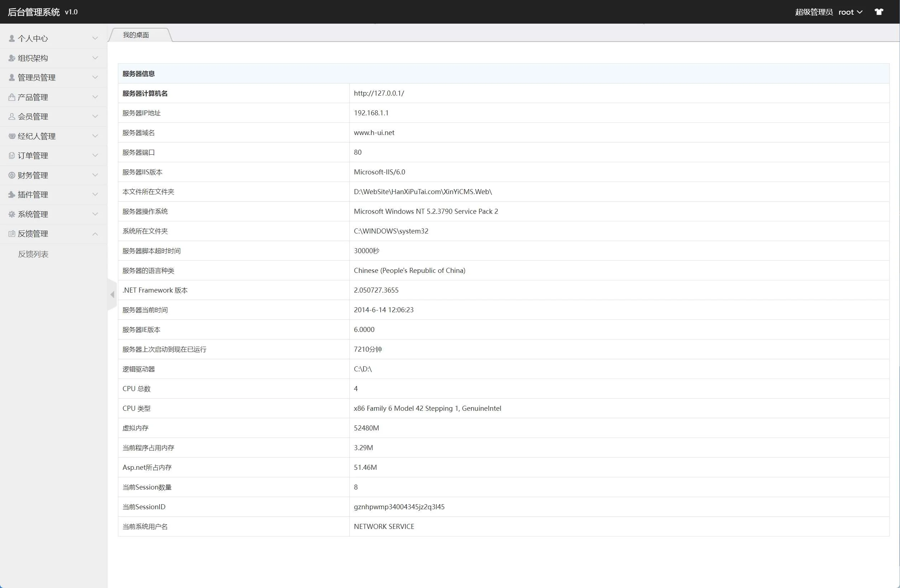Click the 产品管理 bag icon
The height and width of the screenshot is (588, 900).
12,97
